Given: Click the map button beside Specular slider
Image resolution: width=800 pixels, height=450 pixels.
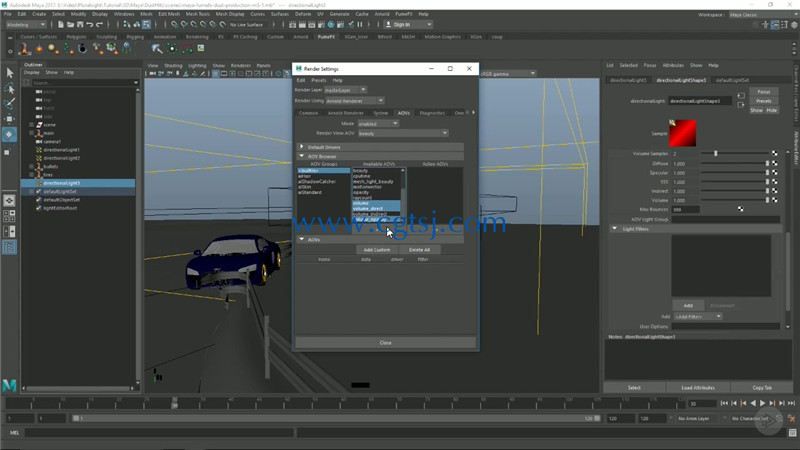Looking at the screenshot, I should tap(774, 173).
